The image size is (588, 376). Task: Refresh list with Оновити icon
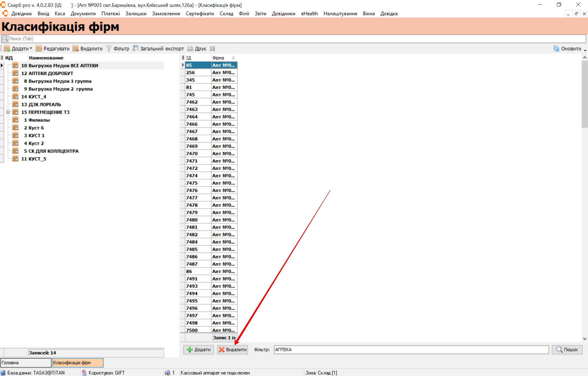click(556, 49)
